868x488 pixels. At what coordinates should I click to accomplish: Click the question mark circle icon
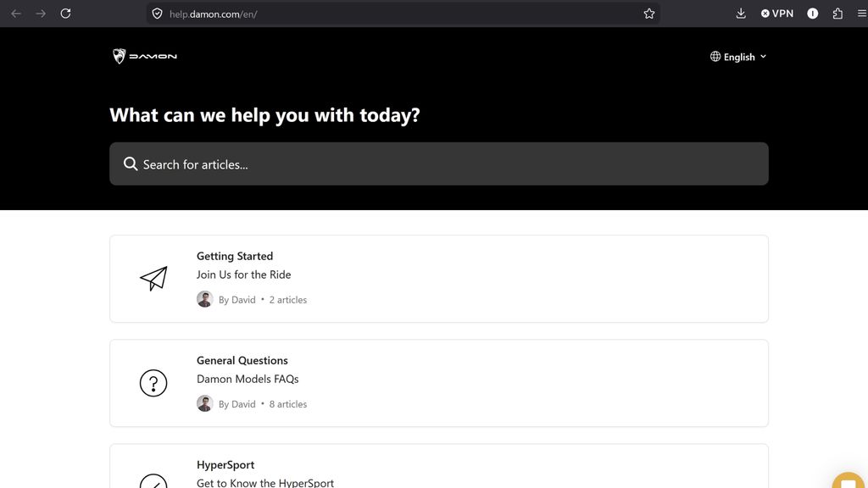pyautogui.click(x=153, y=383)
